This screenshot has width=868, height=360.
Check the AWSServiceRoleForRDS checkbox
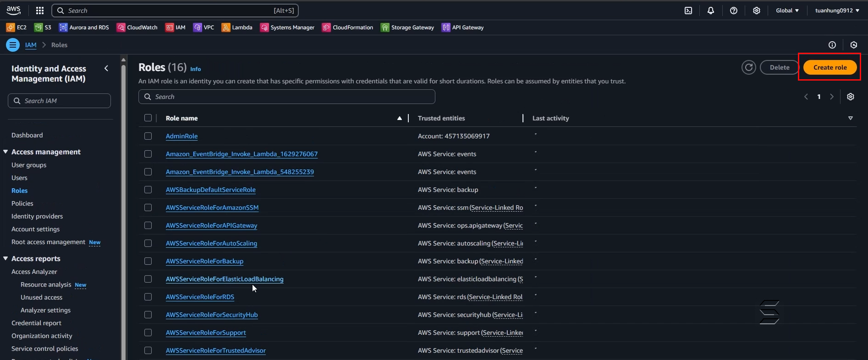coord(148,297)
